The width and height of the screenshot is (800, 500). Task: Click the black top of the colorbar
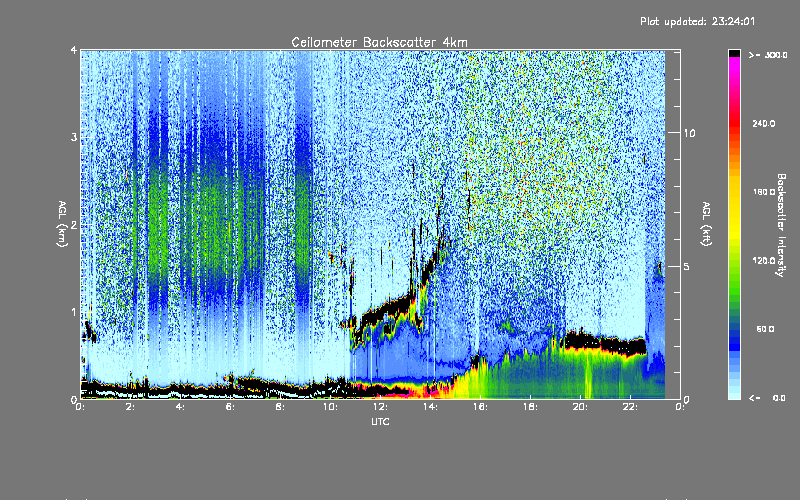pos(734,53)
